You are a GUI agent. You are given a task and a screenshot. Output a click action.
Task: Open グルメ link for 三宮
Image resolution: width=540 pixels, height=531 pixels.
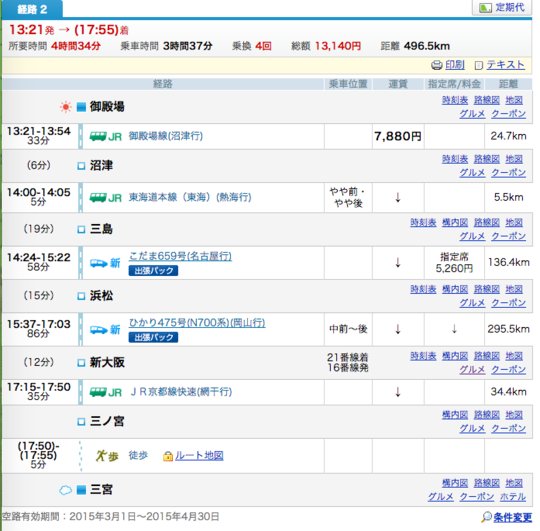(440, 497)
